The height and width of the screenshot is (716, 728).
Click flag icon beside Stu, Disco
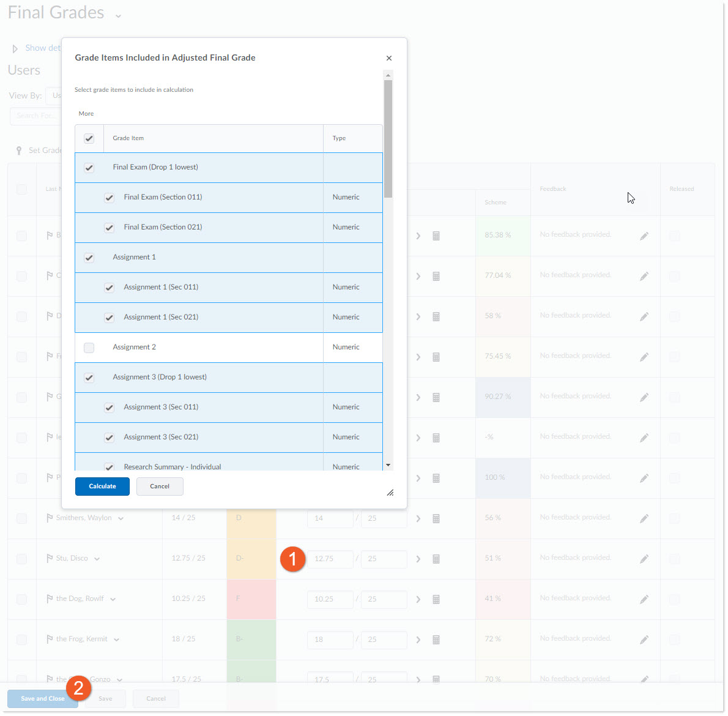[50, 558]
